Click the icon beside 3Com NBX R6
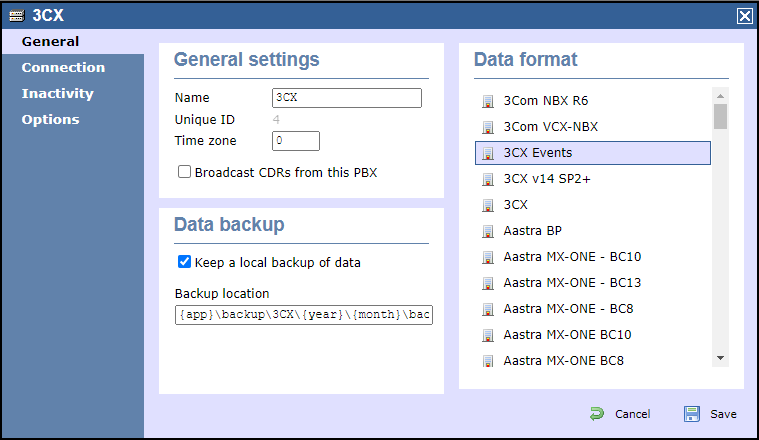759x440 pixels. point(488,101)
